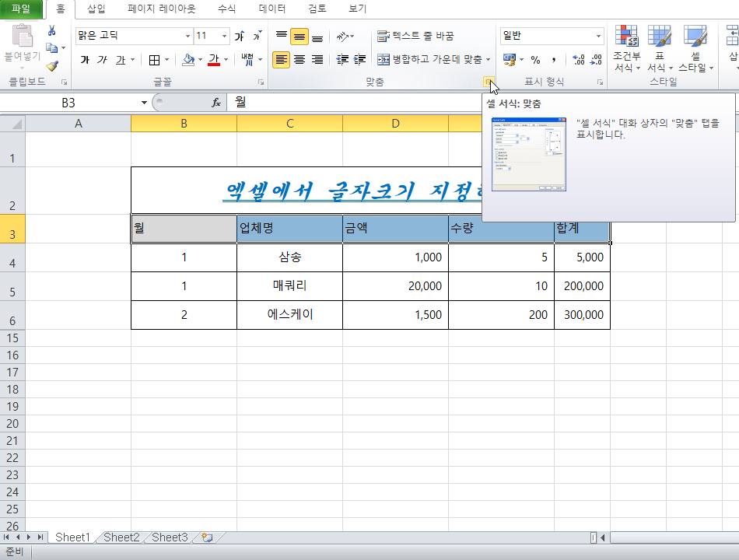This screenshot has height=560, width=739.
Task: Click the decrease indent icon
Action: [x=342, y=60]
